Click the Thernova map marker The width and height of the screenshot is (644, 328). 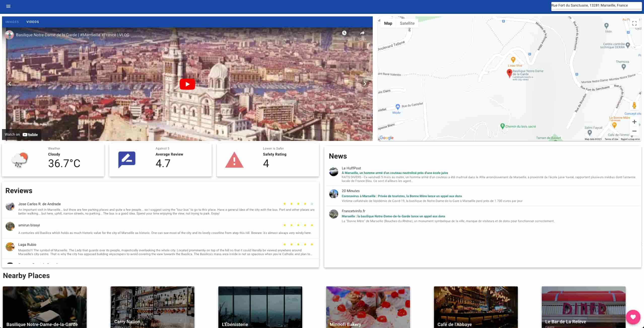[x=624, y=67]
